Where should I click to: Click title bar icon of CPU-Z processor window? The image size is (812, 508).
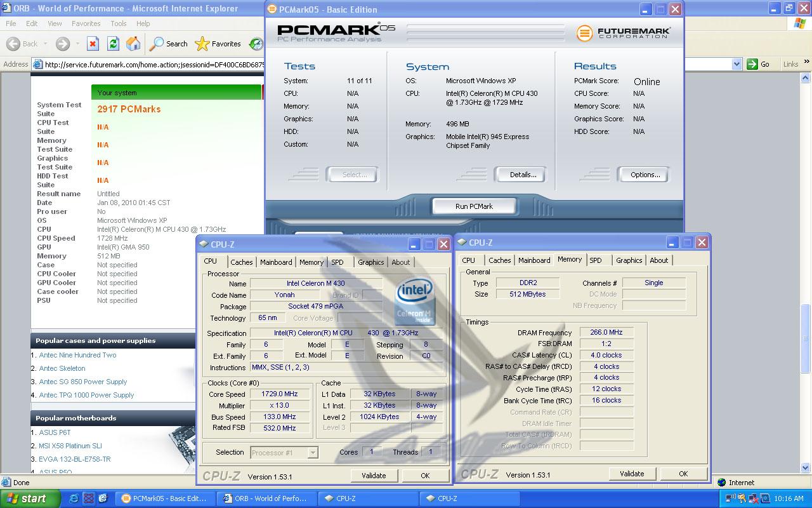(204, 244)
